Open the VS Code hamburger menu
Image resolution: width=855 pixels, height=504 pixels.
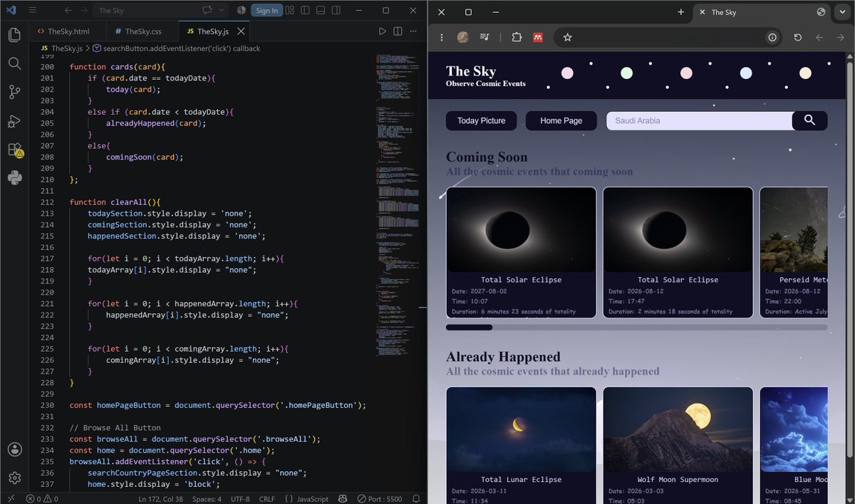pos(32,11)
